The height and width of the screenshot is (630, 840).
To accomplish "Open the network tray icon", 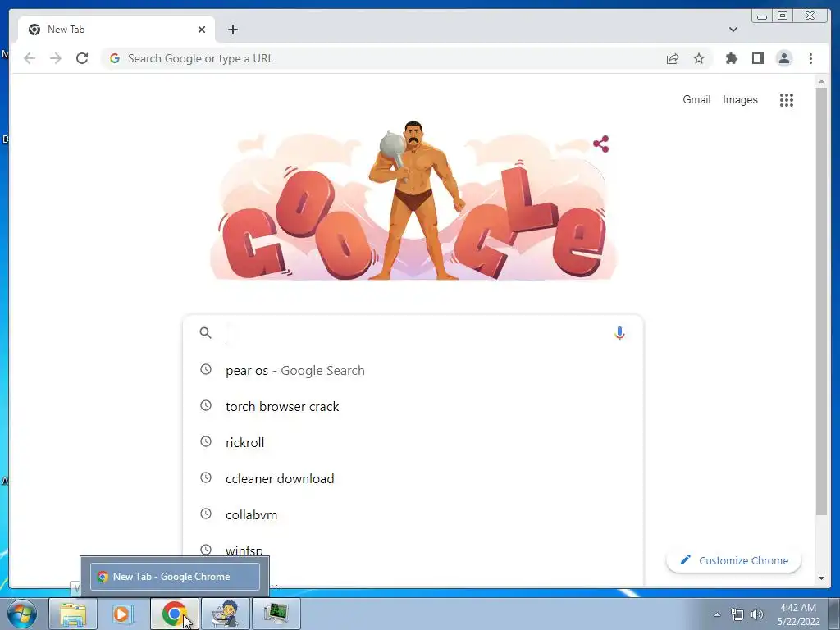I will (x=737, y=614).
